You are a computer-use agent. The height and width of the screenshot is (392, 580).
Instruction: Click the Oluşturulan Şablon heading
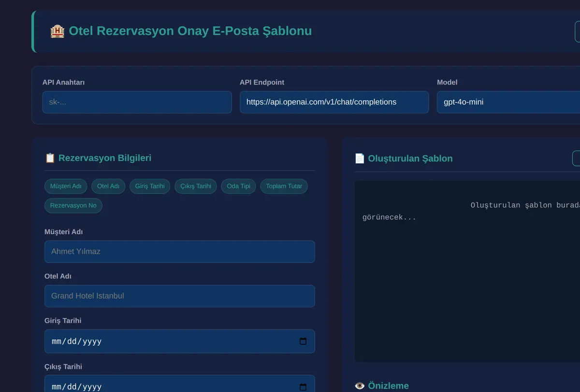tap(410, 159)
